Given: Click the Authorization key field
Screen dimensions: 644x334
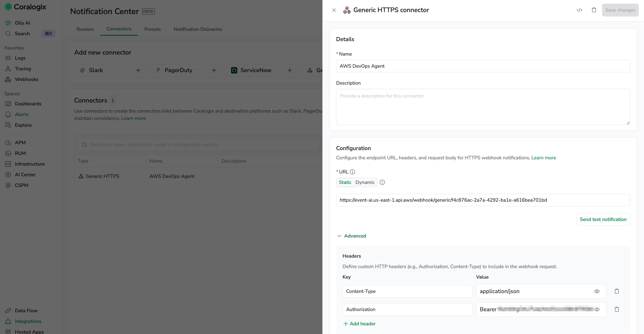Looking at the screenshot, I should click(x=407, y=309).
